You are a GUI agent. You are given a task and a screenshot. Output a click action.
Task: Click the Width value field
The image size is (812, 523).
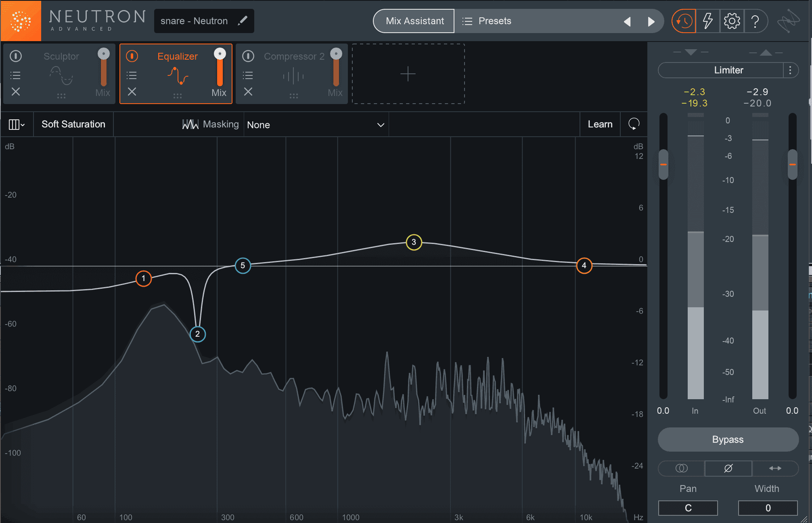coord(768,508)
